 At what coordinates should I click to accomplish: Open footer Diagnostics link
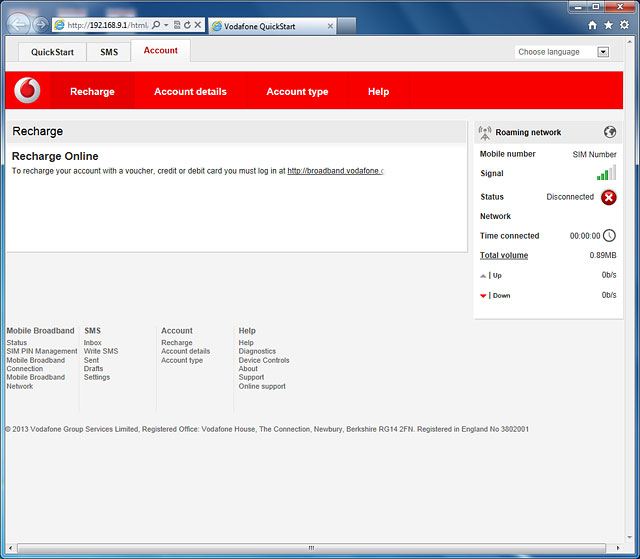coord(257,351)
